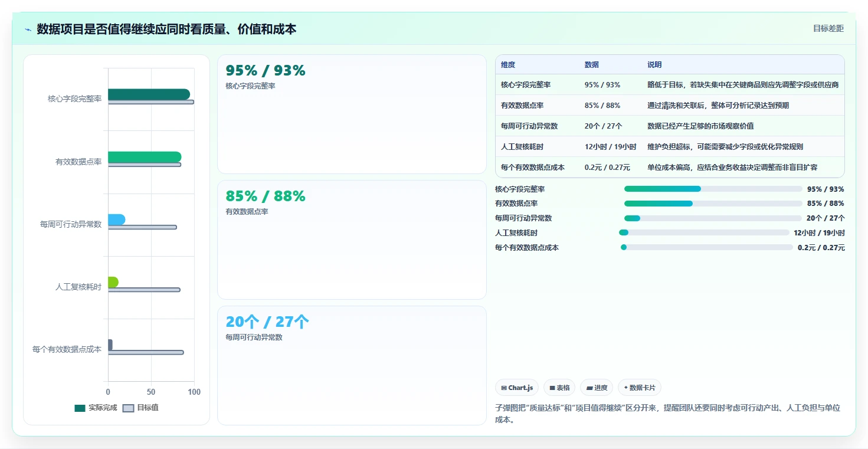This screenshot has width=868, height=449.
Task: Click the 数据 table column header
Action: [592, 65]
